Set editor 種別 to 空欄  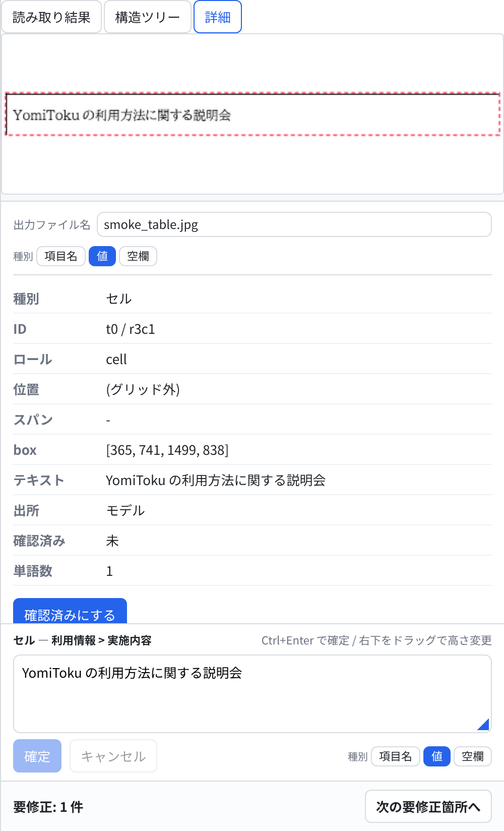point(473,756)
